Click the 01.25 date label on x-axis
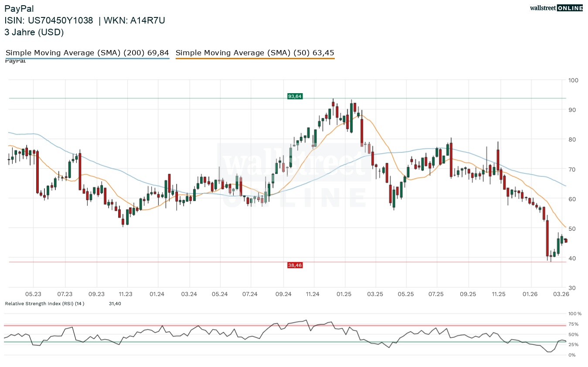 [x=344, y=294]
